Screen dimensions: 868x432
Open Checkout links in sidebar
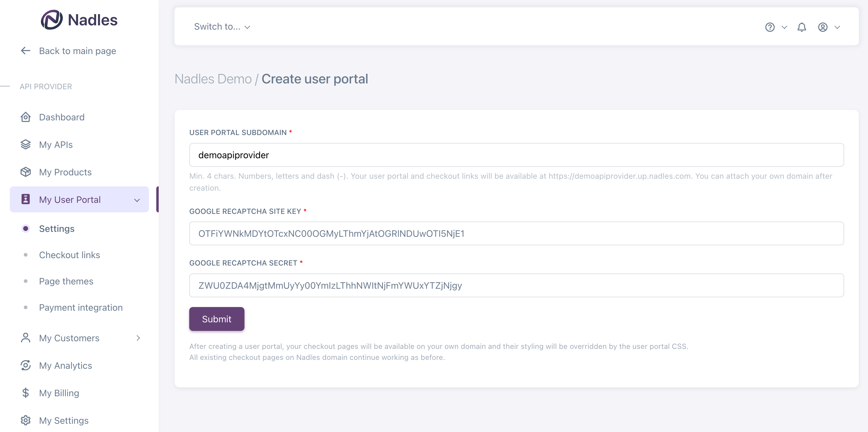click(x=69, y=255)
